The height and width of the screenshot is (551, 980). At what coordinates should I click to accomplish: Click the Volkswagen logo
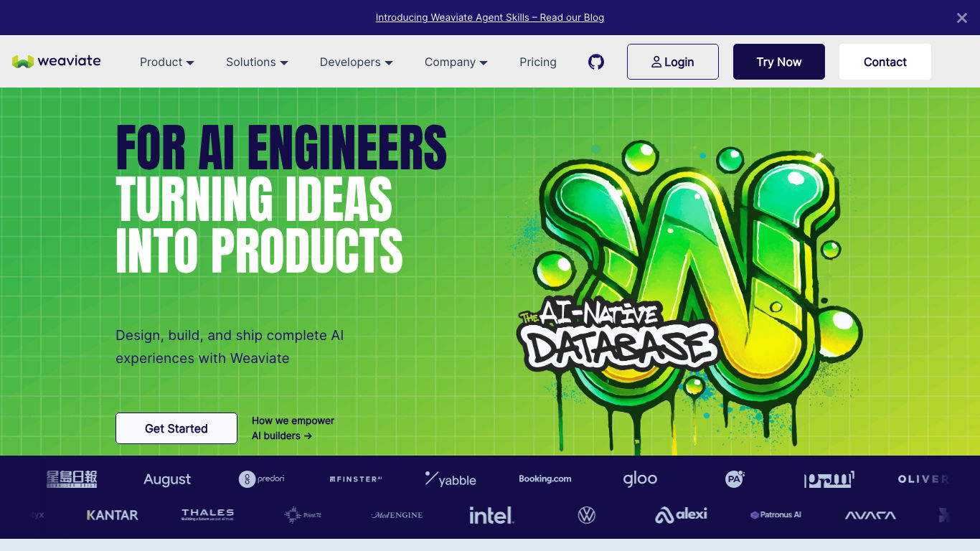click(587, 515)
